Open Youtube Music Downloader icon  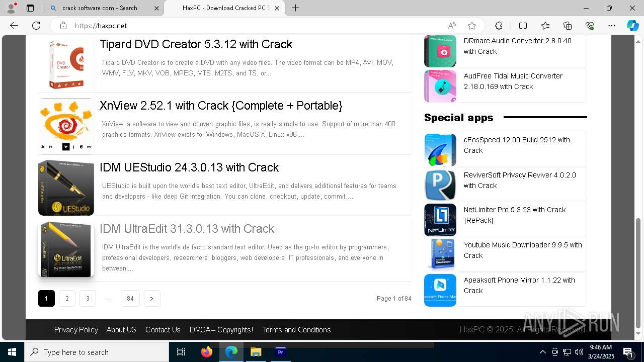pos(440,255)
